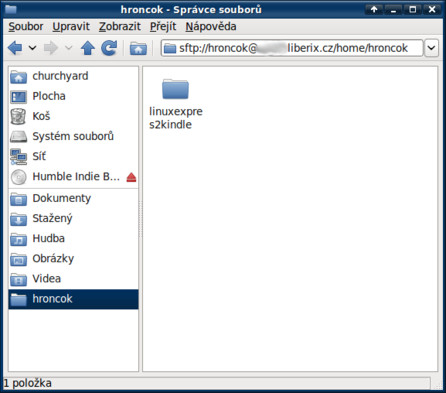Image resolution: width=446 pixels, height=393 pixels.
Task: Go to the Systém souborů location
Action: [x=73, y=136]
